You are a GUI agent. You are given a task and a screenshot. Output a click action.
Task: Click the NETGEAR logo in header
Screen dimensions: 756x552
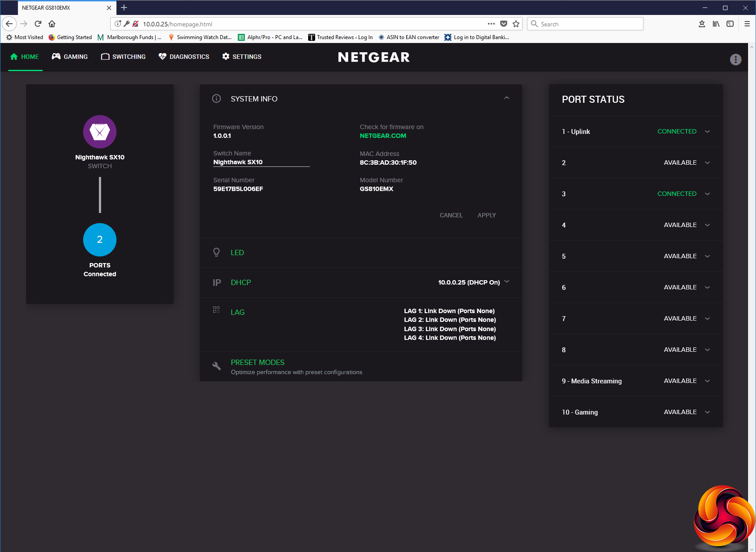pos(374,57)
